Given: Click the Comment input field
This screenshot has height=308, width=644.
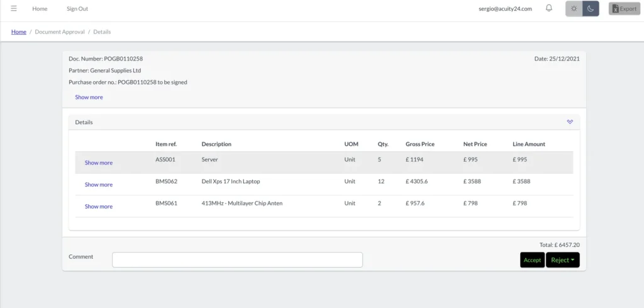Looking at the screenshot, I should [237, 260].
